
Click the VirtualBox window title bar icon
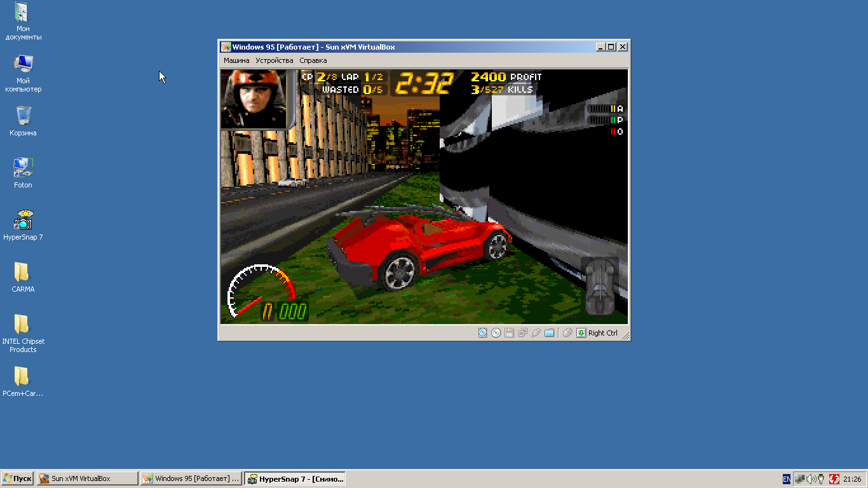(226, 47)
